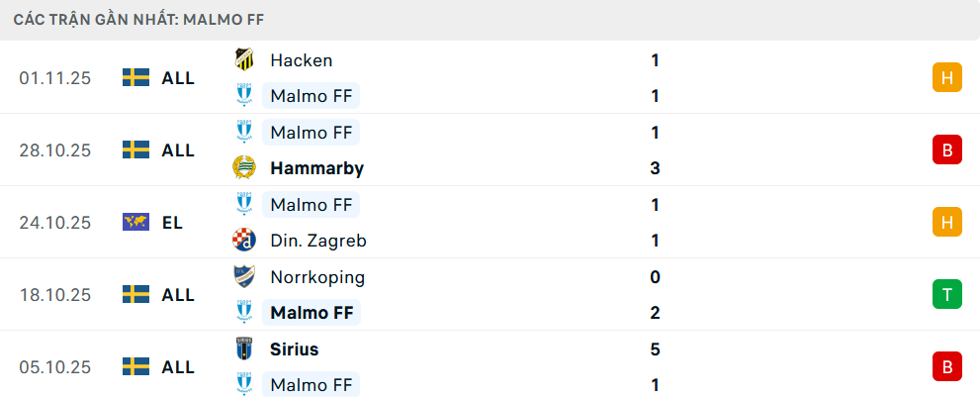Open the Norrkoping team link
The height and width of the screenshot is (398, 980).
click(316, 277)
